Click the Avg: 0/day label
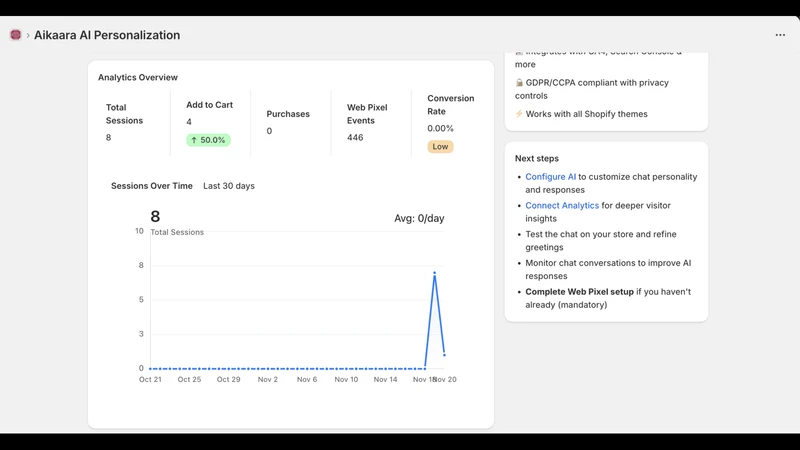Screen dimensions: 800x450 point(419,218)
